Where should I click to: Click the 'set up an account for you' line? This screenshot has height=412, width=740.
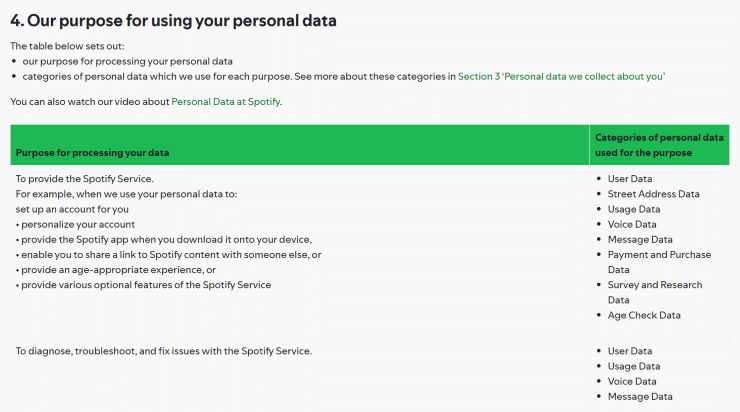[x=72, y=209]
